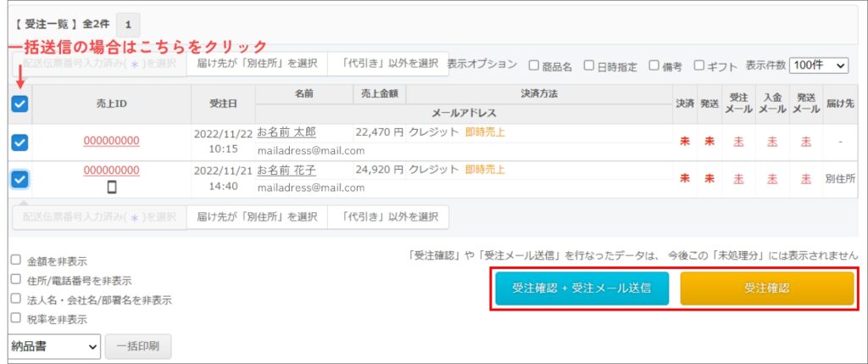Open the 納品書 document type dropdown
Screen dimensions: 868x364
point(55,346)
